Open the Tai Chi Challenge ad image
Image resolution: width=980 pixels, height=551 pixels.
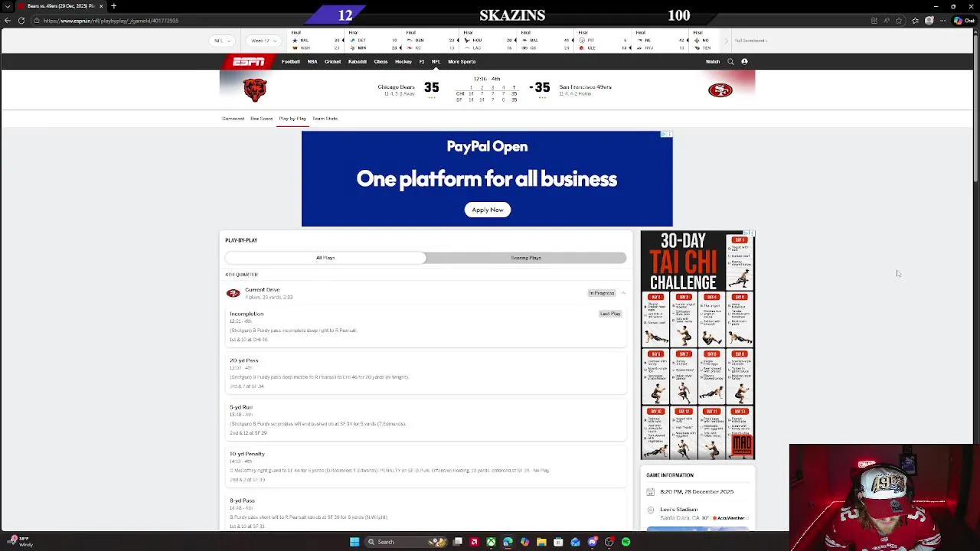[x=697, y=345]
